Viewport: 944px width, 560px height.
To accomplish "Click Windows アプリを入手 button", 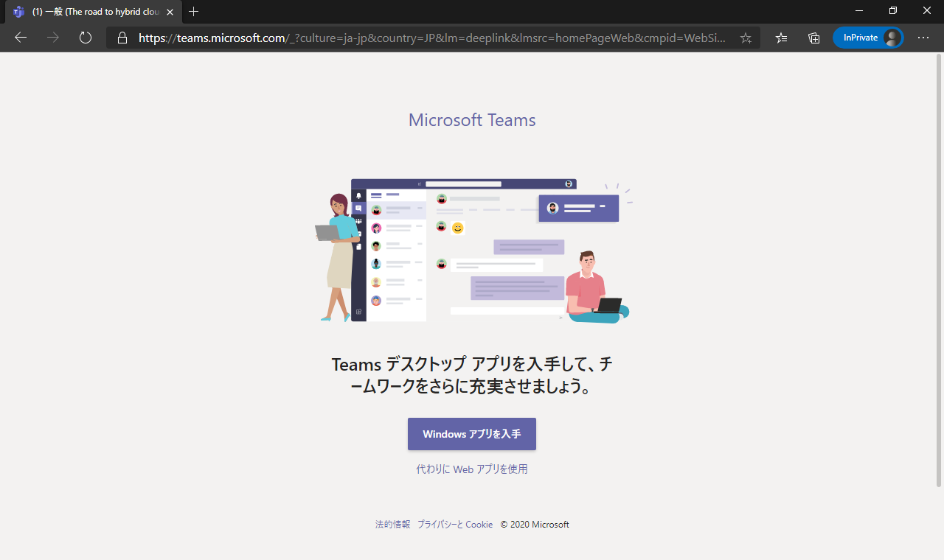I will pyautogui.click(x=472, y=434).
